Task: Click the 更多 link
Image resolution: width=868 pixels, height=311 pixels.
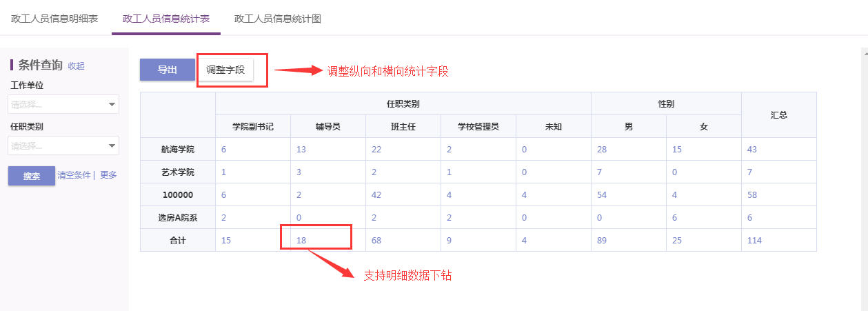Action: click(108, 175)
